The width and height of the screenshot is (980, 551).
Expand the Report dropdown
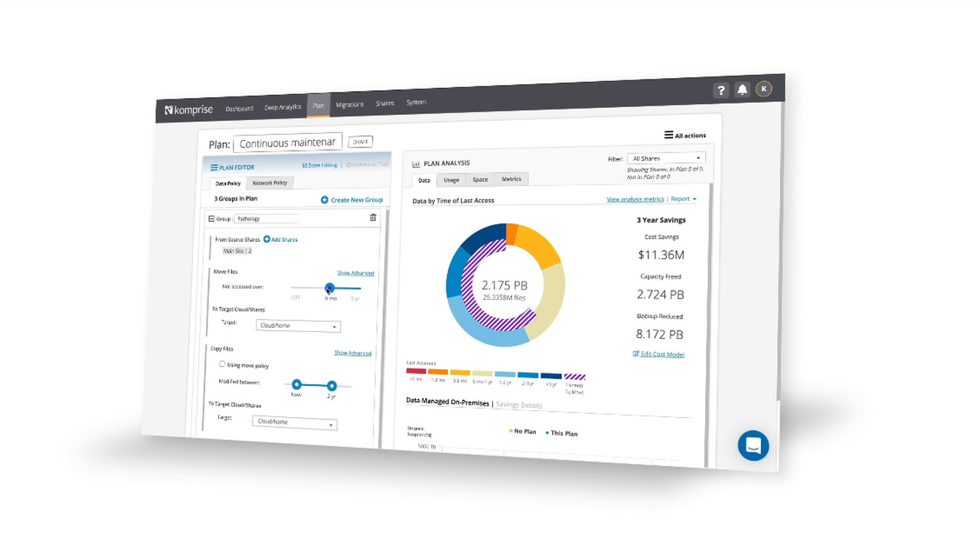[684, 199]
